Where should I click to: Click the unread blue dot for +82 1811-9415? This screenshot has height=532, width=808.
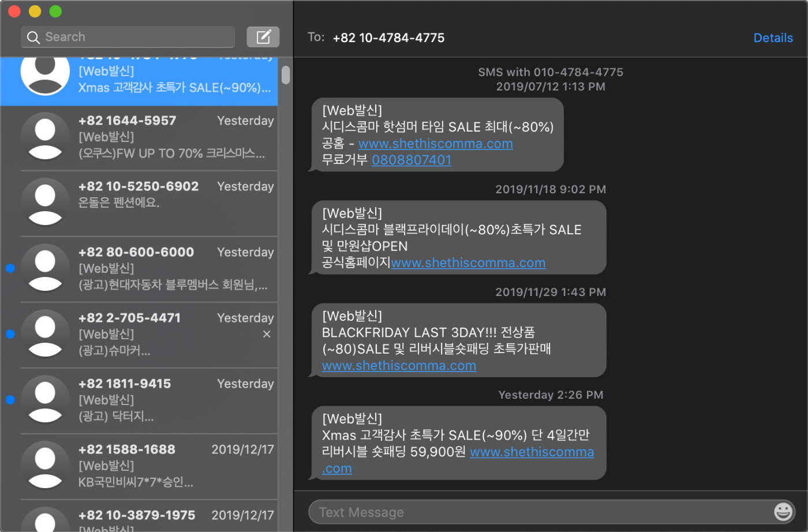(x=10, y=400)
